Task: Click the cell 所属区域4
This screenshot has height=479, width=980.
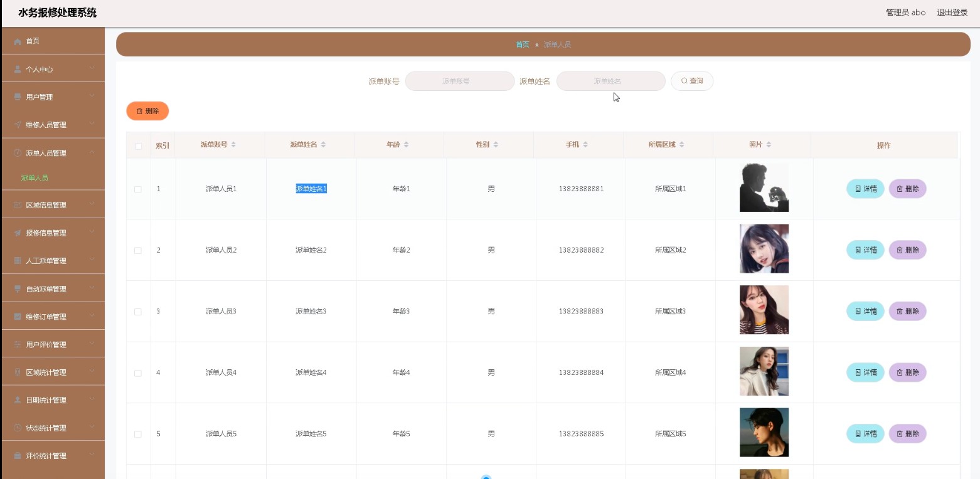Action: [671, 372]
